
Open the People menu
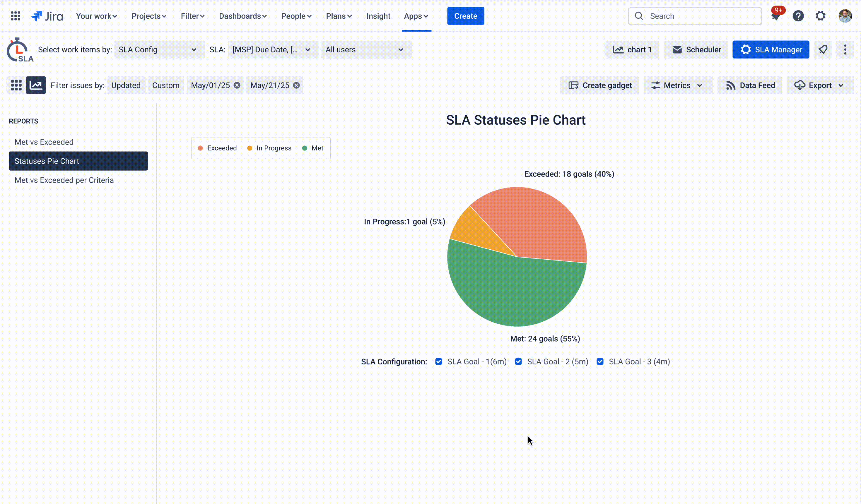tap(296, 16)
